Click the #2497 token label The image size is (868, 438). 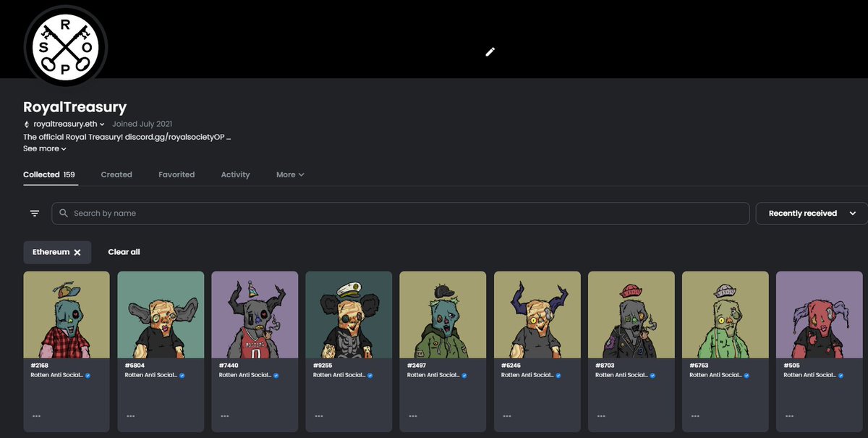417,366
